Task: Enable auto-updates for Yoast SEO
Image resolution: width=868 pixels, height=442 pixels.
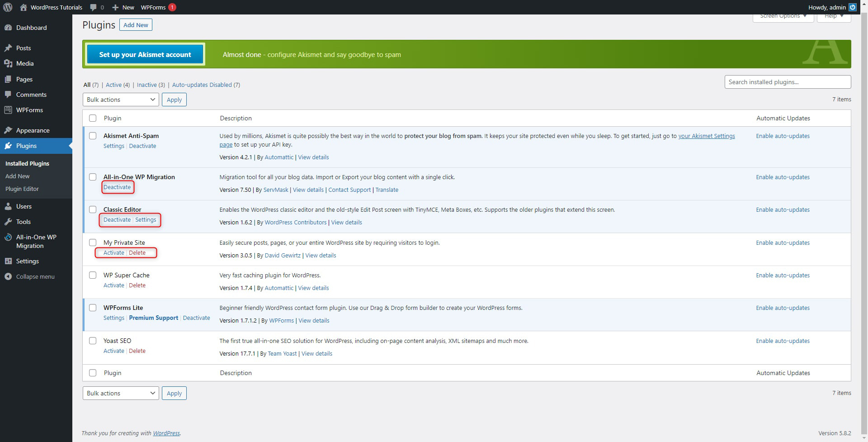Action: tap(783, 341)
